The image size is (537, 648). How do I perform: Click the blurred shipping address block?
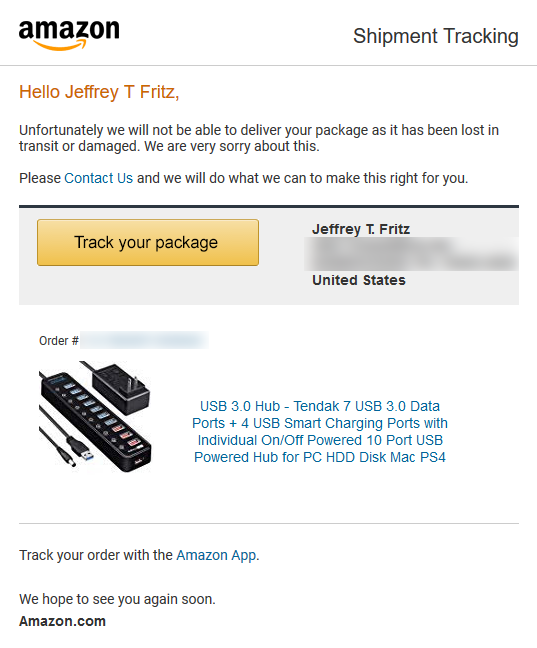coord(411,254)
